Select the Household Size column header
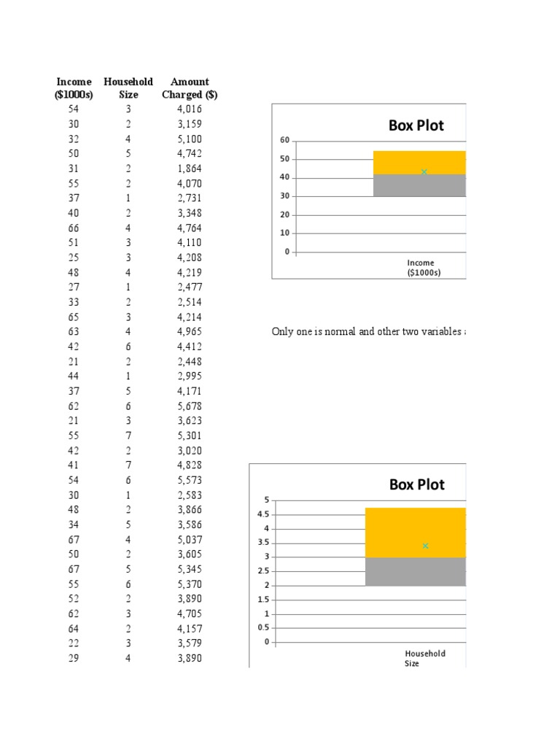Screen dimensions: 560x747 pos(128,88)
